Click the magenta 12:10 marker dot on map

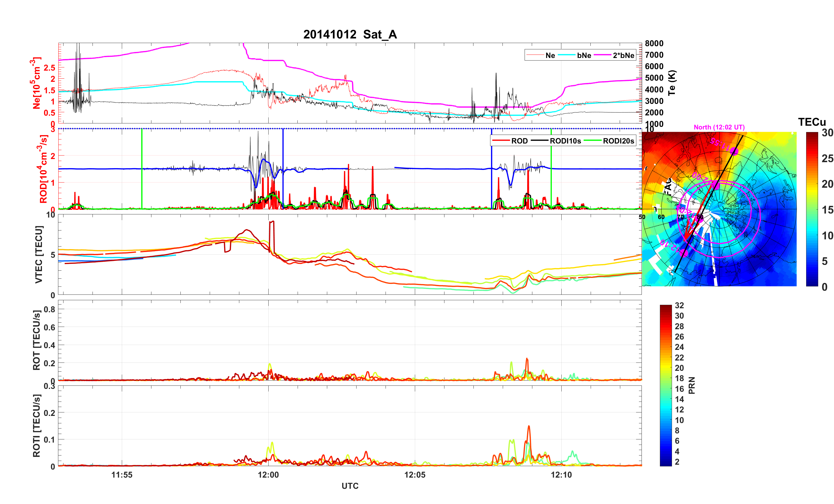683,253
